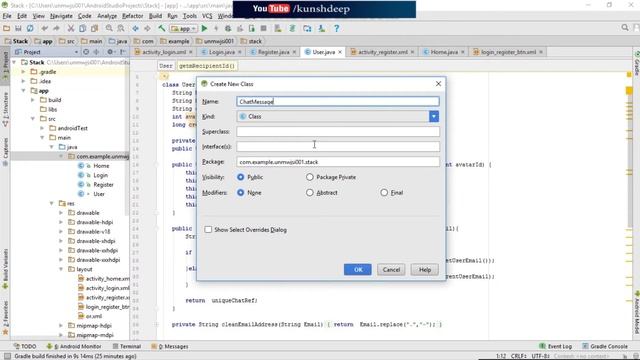
Task: Click the navigate Forward arrow icon
Action: pyautogui.click(x=147, y=29)
